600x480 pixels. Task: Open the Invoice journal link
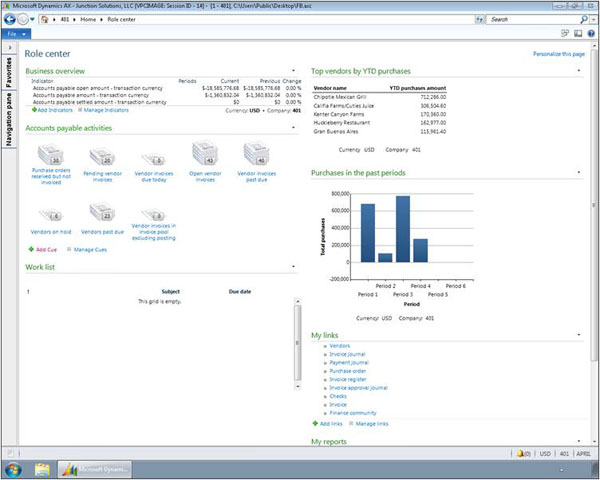click(x=347, y=354)
